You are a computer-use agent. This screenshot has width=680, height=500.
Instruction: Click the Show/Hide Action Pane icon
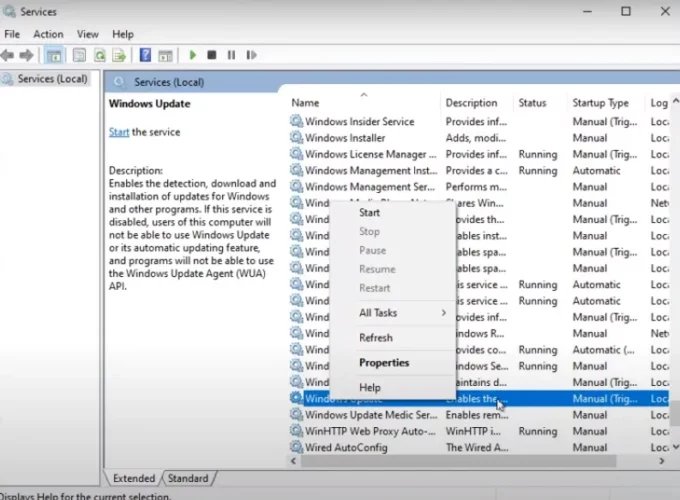[x=165, y=56]
